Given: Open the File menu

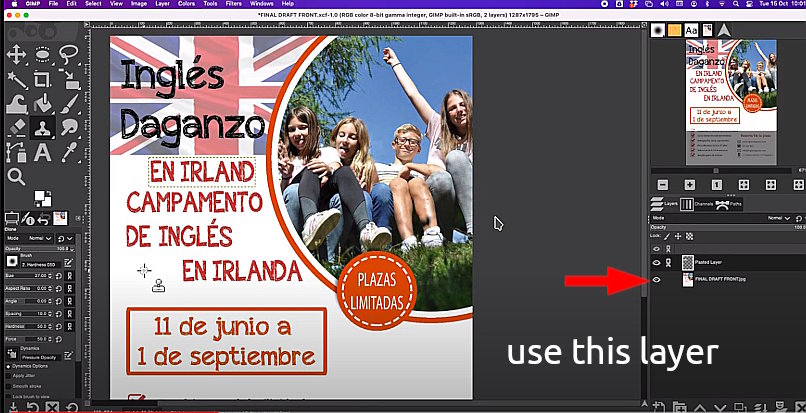Looking at the screenshot, I should click(53, 4).
